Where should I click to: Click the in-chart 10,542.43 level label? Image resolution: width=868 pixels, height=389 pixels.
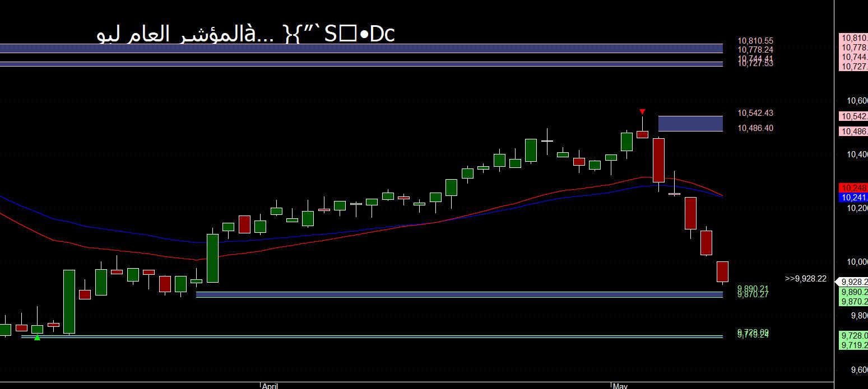tap(755, 113)
